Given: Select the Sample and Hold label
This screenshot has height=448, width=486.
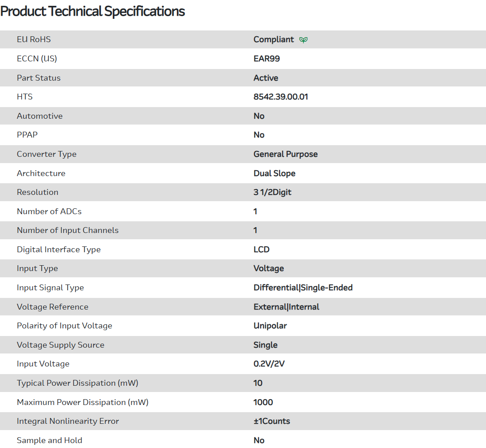Looking at the screenshot, I should [x=49, y=440].
